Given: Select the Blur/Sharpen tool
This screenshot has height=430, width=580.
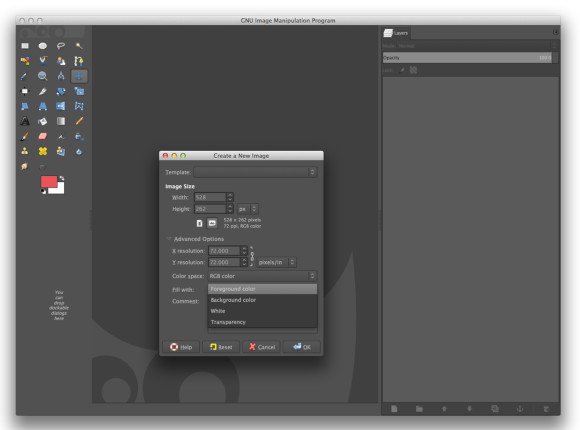Looking at the screenshot, I should coord(79,151).
